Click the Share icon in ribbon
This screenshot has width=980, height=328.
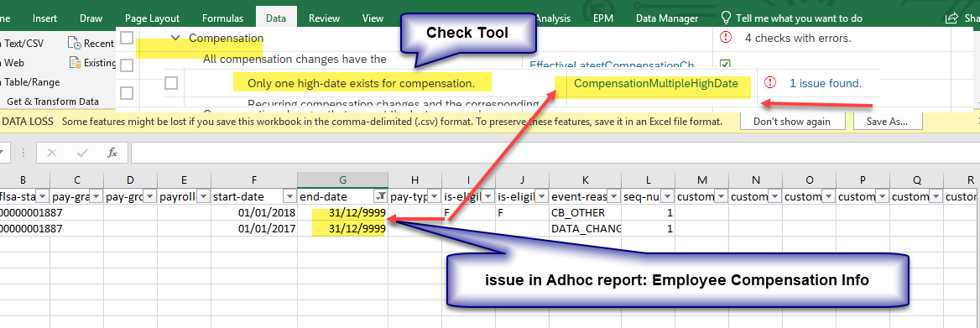tap(951, 18)
